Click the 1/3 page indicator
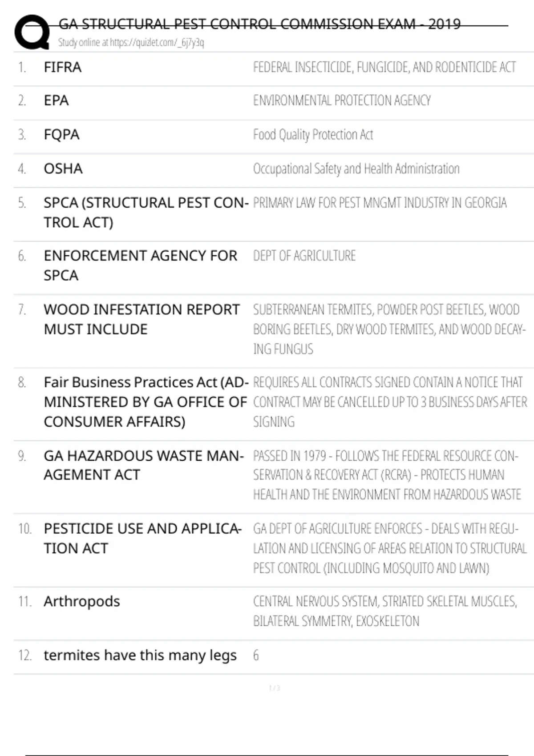The height and width of the screenshot is (756, 534). click(275, 688)
